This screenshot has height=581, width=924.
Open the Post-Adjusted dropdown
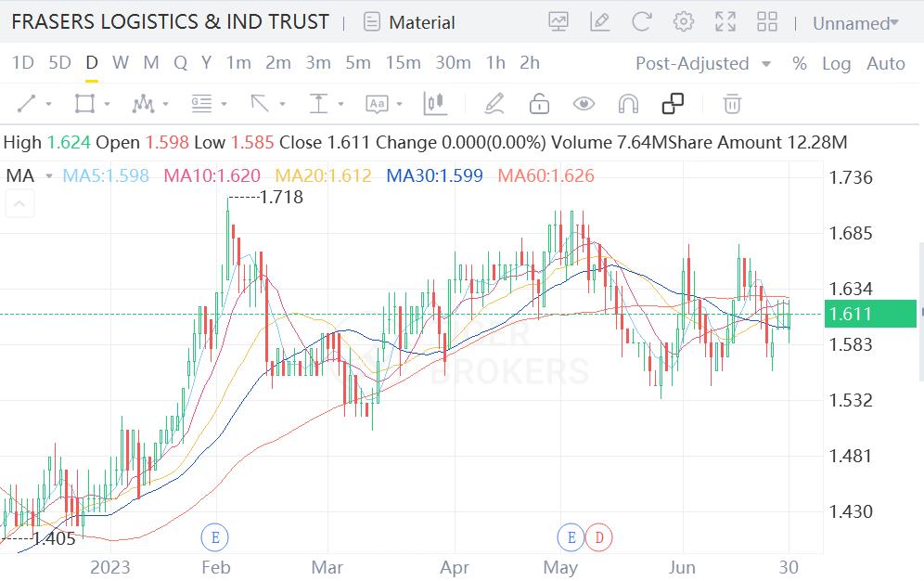coord(703,64)
